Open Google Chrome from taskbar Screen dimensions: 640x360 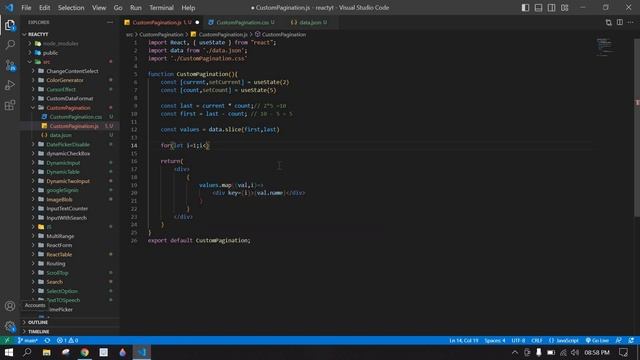coord(84,352)
